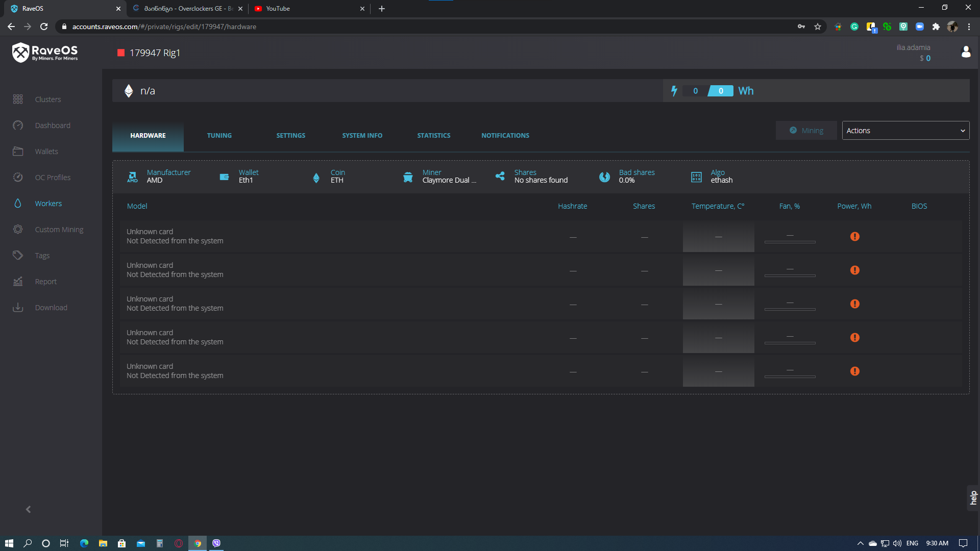Click the Hashrate column header
Viewport: 980px width, 551px height.
(x=573, y=206)
